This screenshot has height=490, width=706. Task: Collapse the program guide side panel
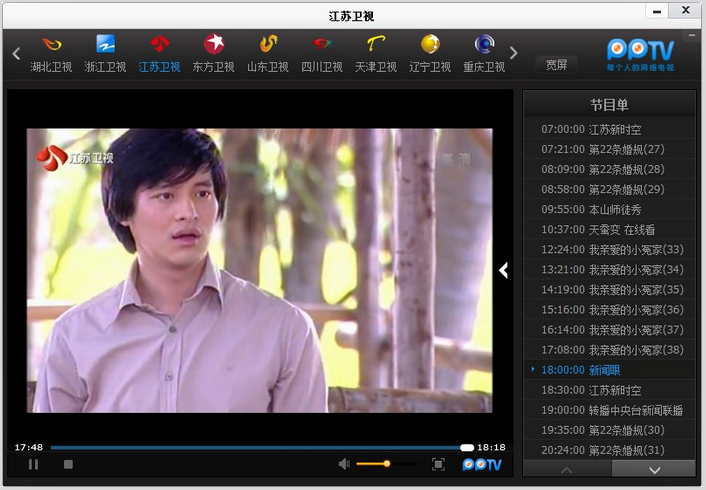tap(504, 270)
